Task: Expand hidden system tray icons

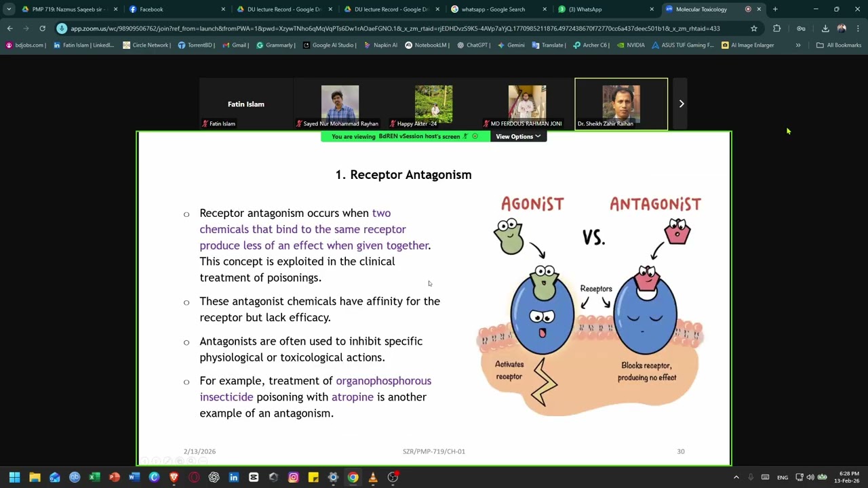Action: tap(736, 477)
